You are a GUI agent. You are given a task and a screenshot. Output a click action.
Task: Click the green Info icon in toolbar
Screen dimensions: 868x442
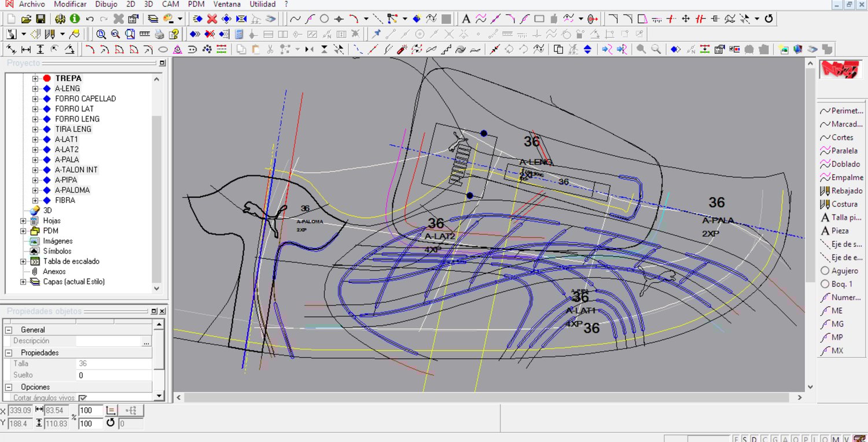tap(75, 19)
